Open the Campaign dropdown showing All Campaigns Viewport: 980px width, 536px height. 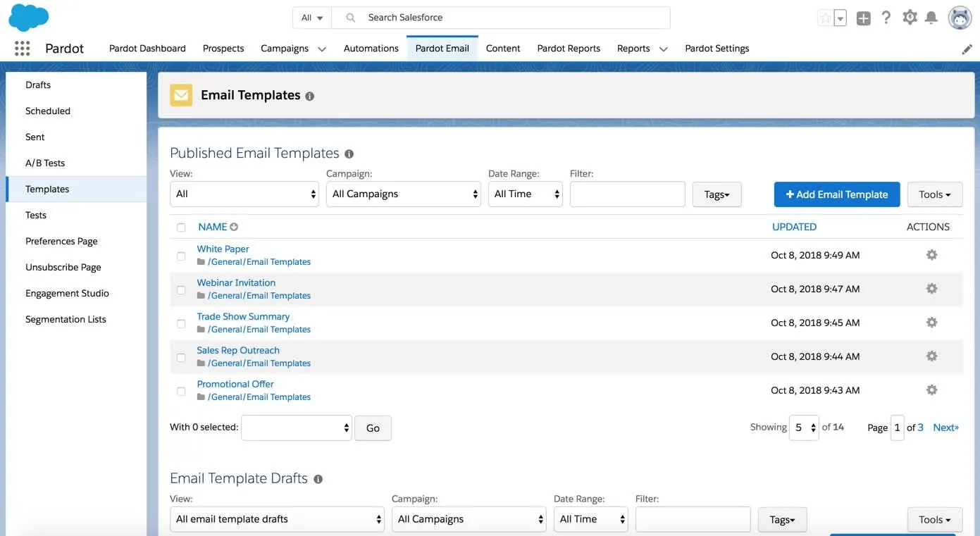pyautogui.click(x=403, y=193)
